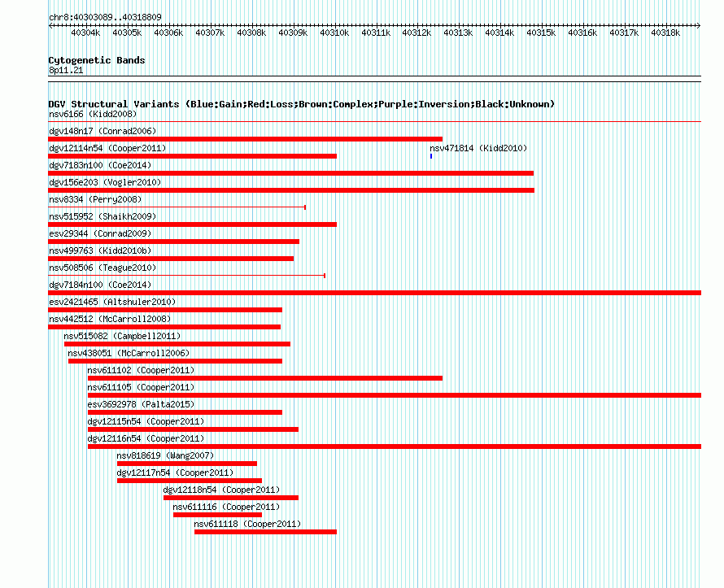
Task: Click the left arrow of the ruler
Action: [50, 25]
